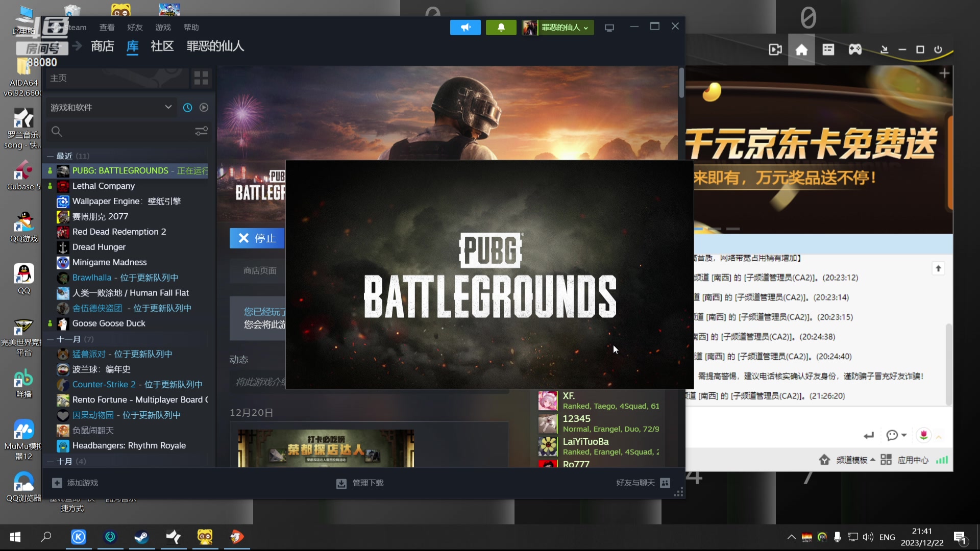Open the gamepad icon in right panel

point(855,49)
